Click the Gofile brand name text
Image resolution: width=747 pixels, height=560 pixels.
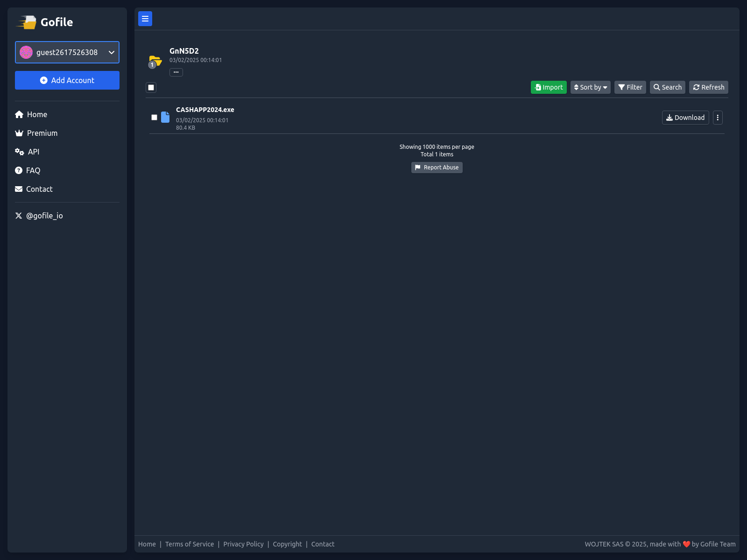click(x=56, y=22)
